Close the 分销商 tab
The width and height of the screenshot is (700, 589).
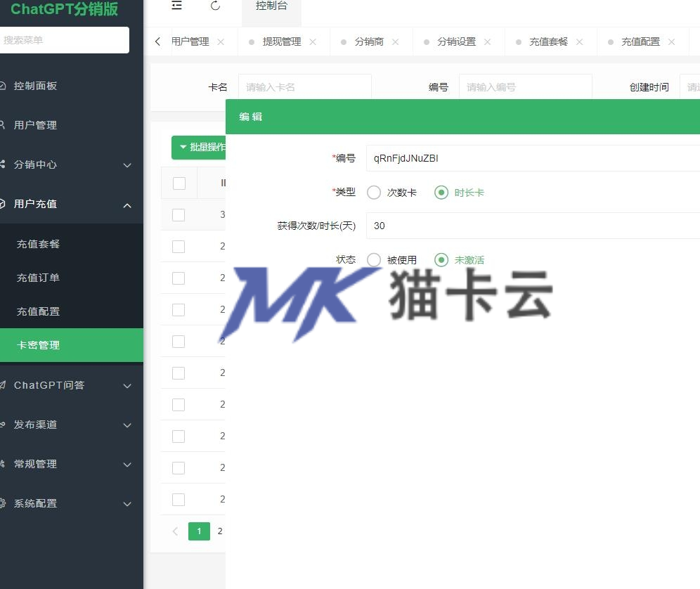pos(395,42)
